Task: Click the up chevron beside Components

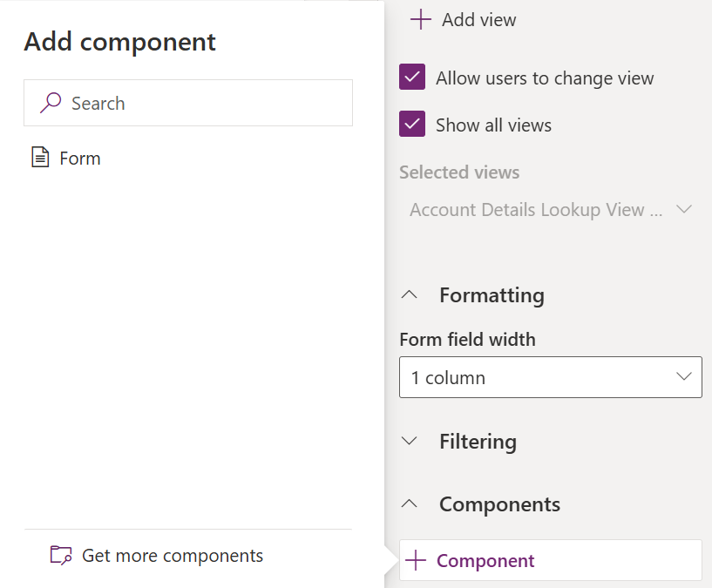Action: pyautogui.click(x=409, y=504)
